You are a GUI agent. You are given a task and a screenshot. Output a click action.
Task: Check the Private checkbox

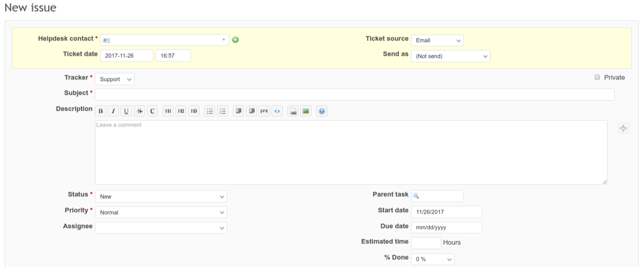(597, 77)
